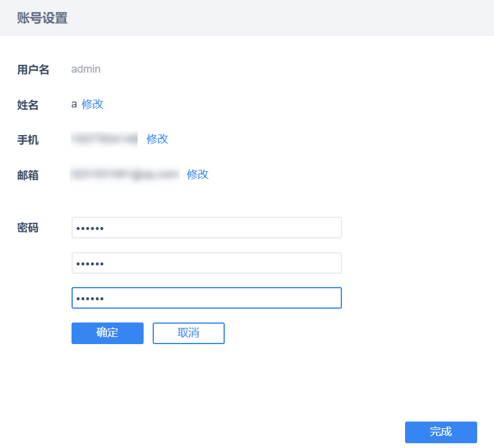Click the 密码 label
Image resolution: width=494 pixels, height=448 pixels.
pyautogui.click(x=28, y=228)
